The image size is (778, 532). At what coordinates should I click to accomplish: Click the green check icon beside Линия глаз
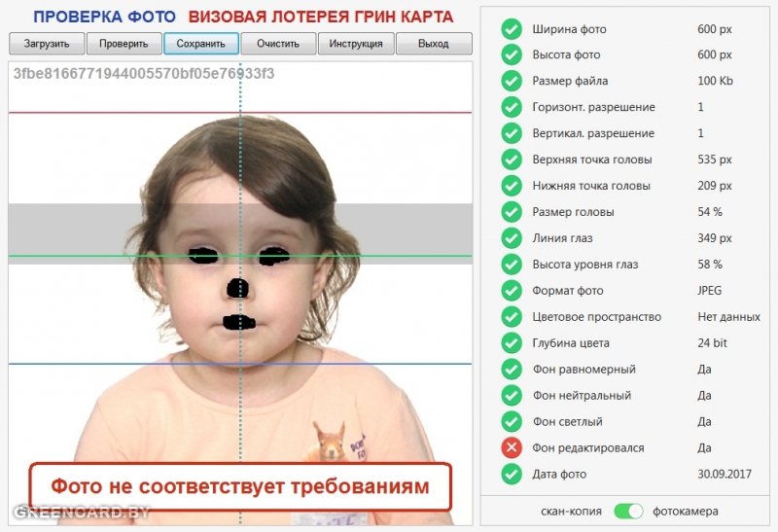click(512, 238)
